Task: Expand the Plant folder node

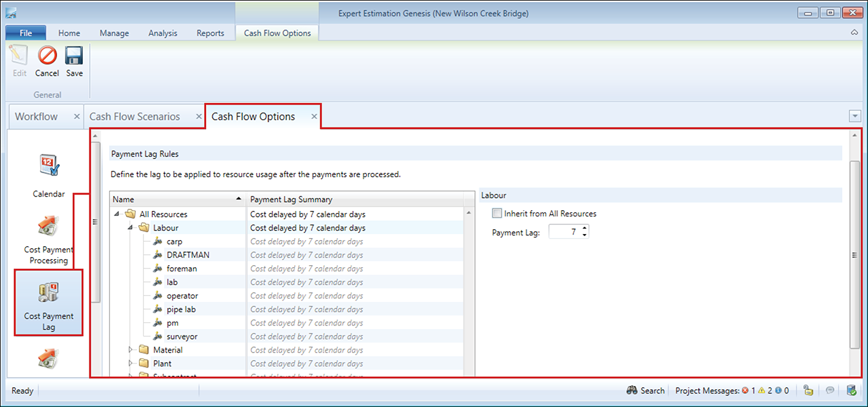Action: point(131,364)
